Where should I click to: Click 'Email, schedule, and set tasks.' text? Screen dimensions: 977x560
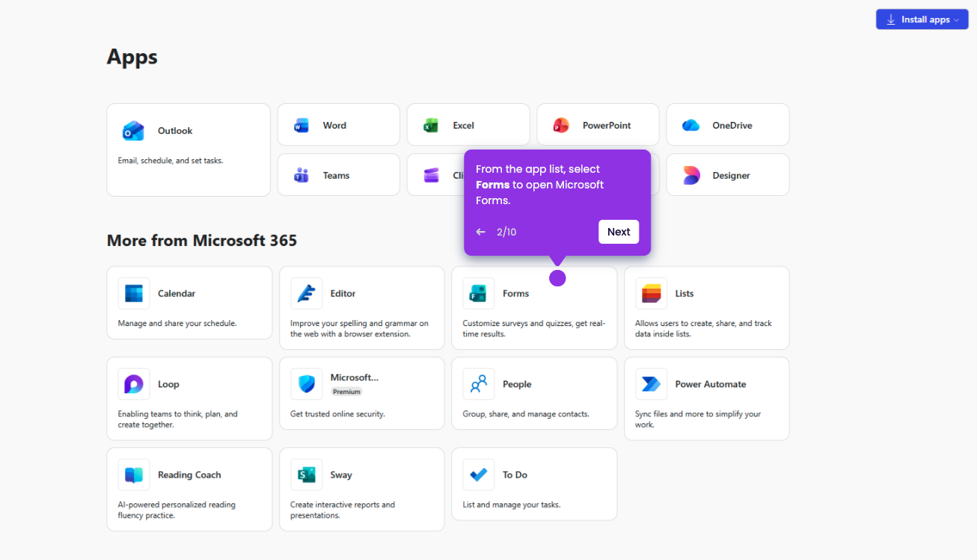pos(171,161)
